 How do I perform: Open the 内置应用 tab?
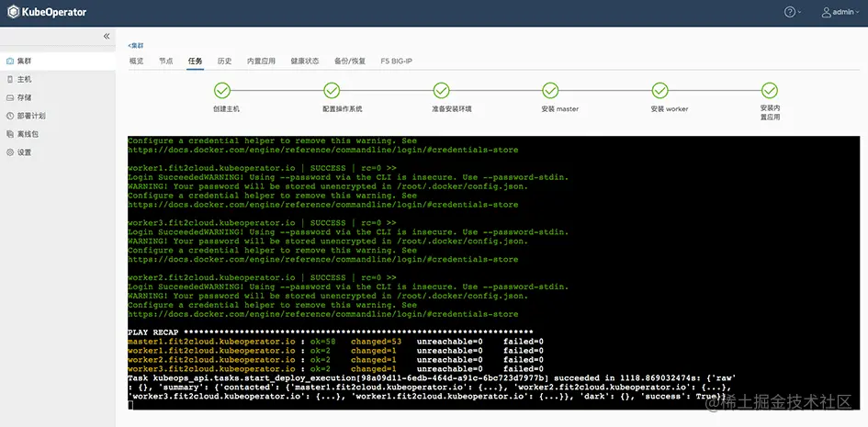click(x=261, y=61)
